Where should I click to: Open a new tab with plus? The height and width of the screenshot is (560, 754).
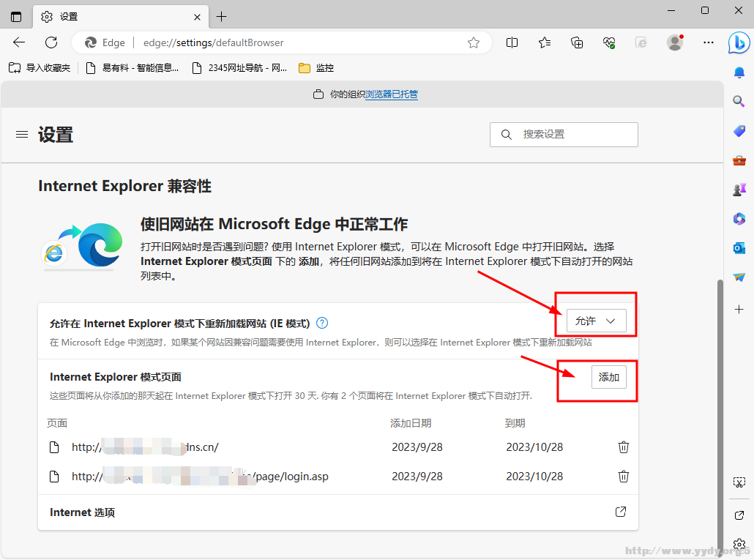pyautogui.click(x=221, y=17)
